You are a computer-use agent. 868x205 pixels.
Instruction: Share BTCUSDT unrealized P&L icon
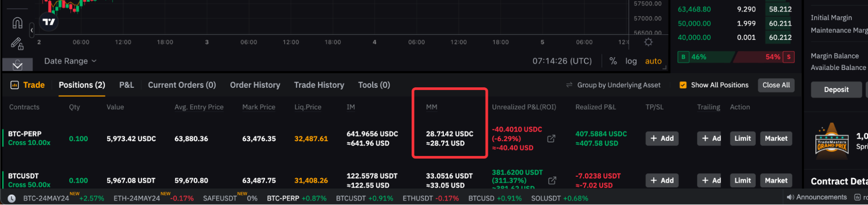click(552, 180)
